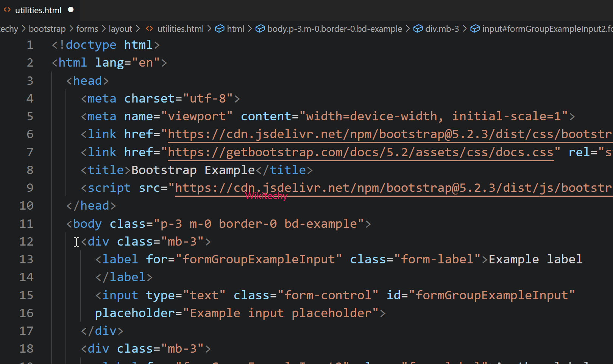Click the cube symbol icon before html breadcrumb

[220, 28]
